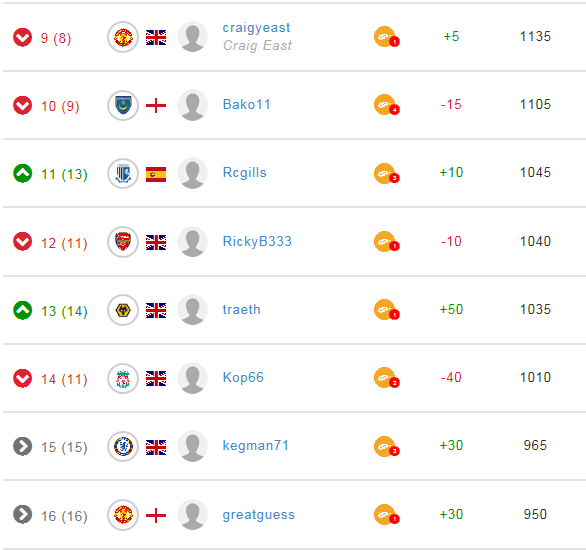Image resolution: width=586 pixels, height=550 pixels.
Task: Click the UK flag in the Kop66 row
Action: pos(156,378)
